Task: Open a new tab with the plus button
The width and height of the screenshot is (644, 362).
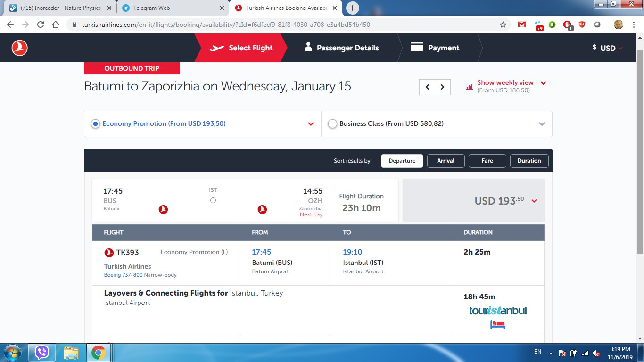Action: click(x=353, y=8)
